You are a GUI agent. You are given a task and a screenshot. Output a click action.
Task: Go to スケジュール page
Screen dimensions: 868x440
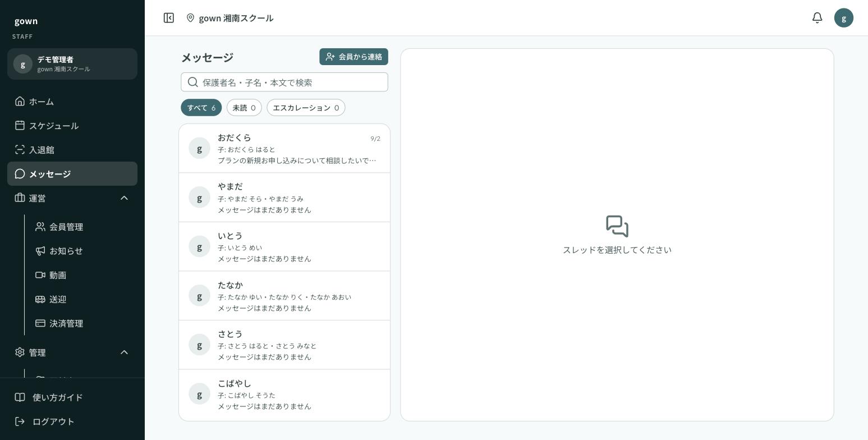[72, 126]
